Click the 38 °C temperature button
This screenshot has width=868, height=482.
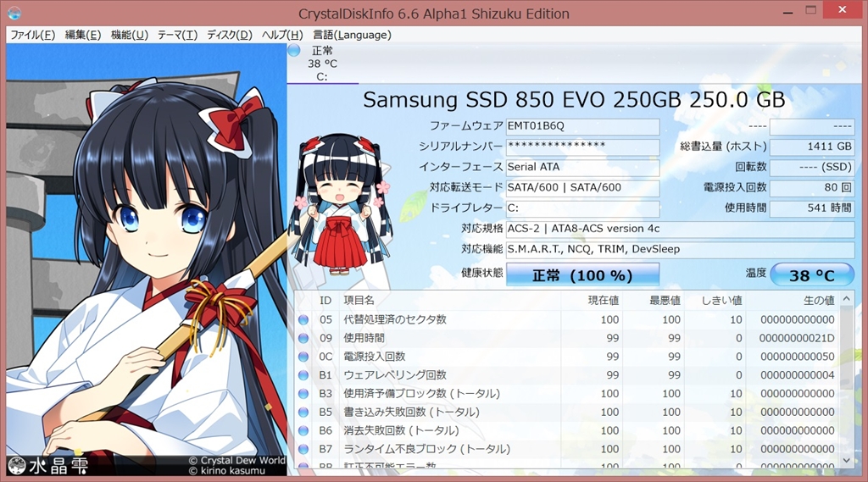point(812,275)
